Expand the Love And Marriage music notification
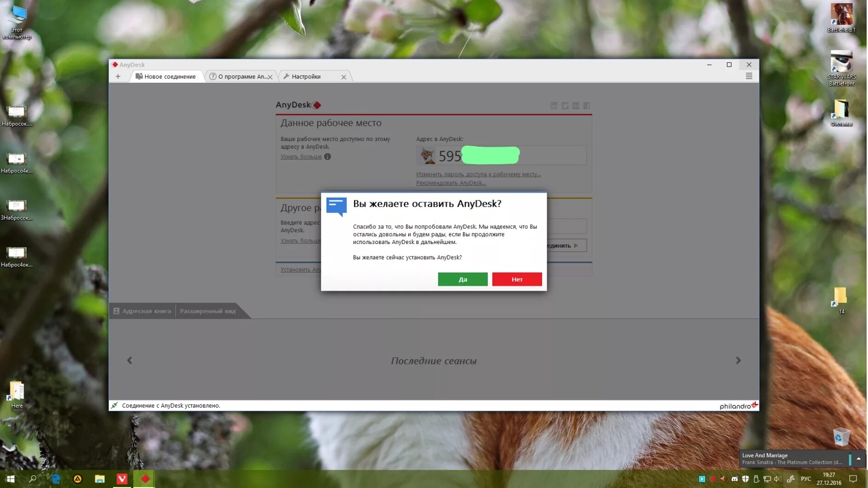Image resolution: width=868 pixels, height=488 pixels. point(858,459)
